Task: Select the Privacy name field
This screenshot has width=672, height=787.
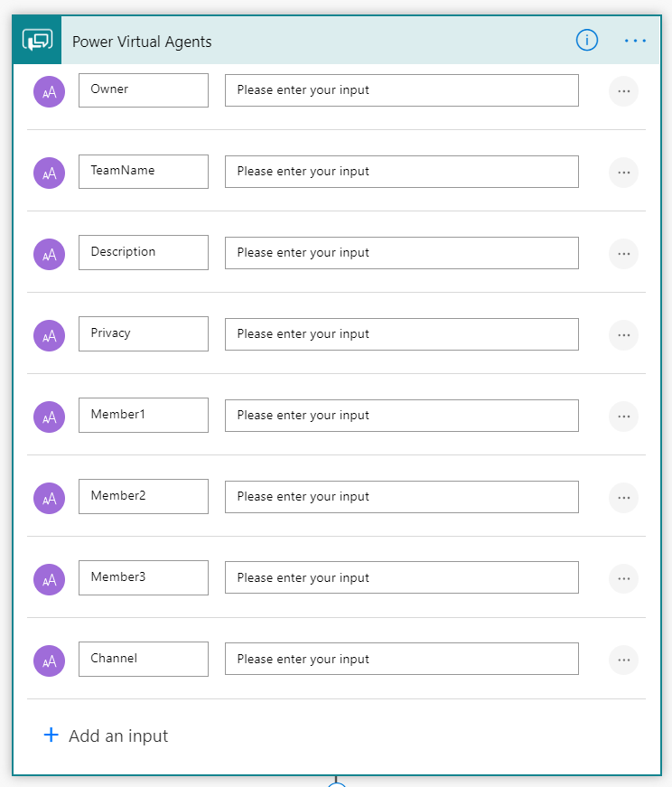Action: [x=144, y=333]
